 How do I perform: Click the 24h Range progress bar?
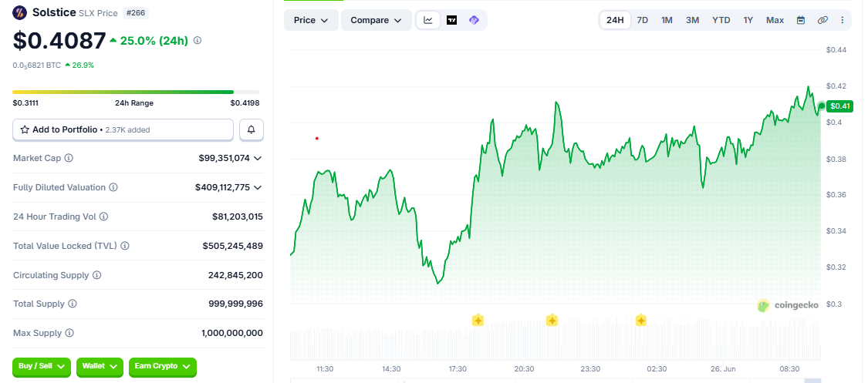136,92
